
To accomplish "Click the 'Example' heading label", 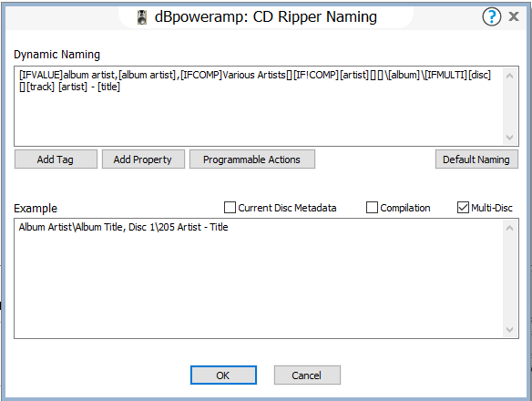I will pos(36,208).
